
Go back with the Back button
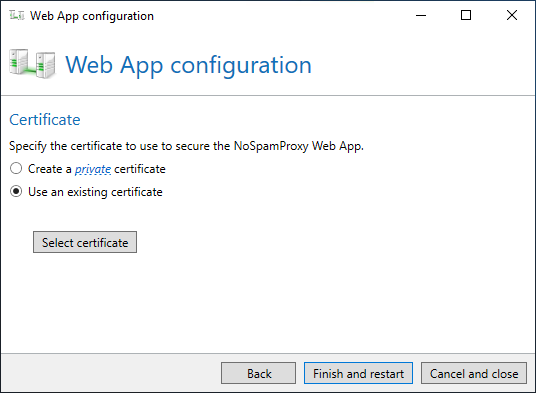(258, 373)
